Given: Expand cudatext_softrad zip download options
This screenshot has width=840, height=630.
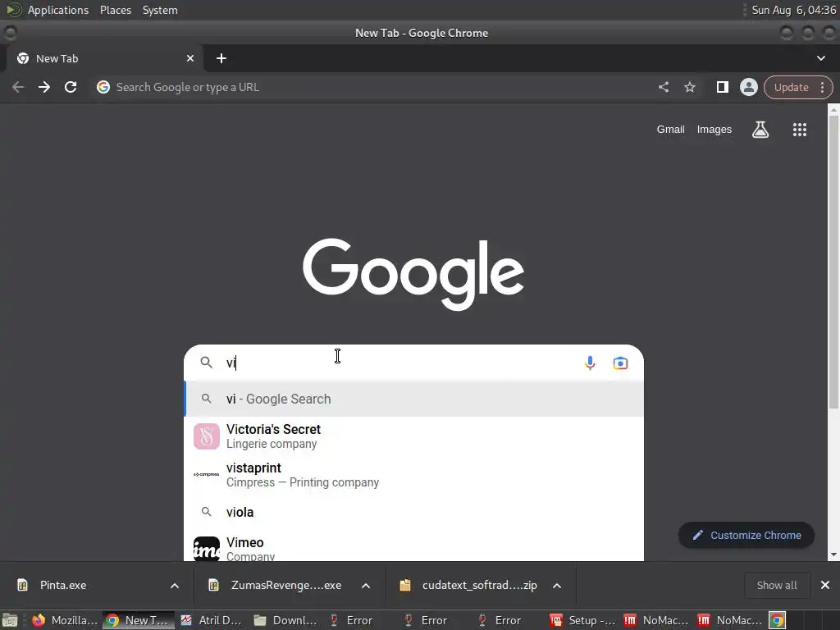Looking at the screenshot, I should (557, 586).
